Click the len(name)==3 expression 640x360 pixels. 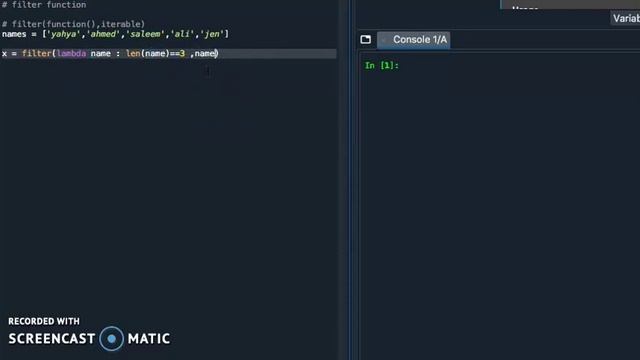155,53
